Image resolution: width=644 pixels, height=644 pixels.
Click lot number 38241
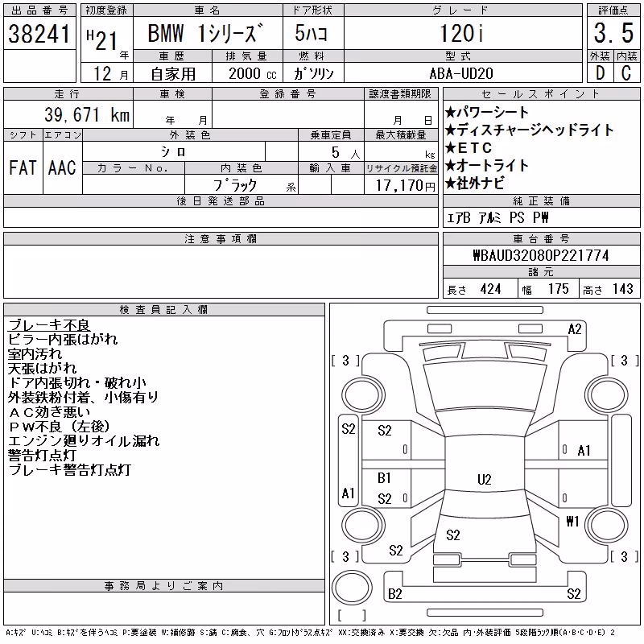(x=39, y=34)
